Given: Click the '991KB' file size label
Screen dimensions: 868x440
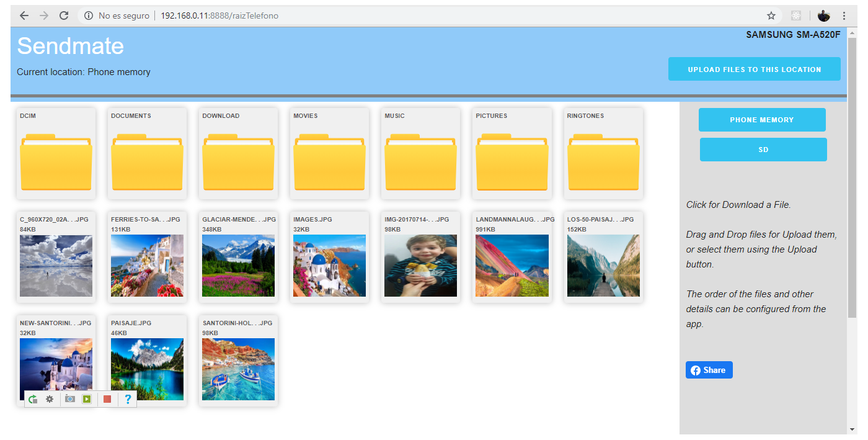Looking at the screenshot, I should point(485,230).
